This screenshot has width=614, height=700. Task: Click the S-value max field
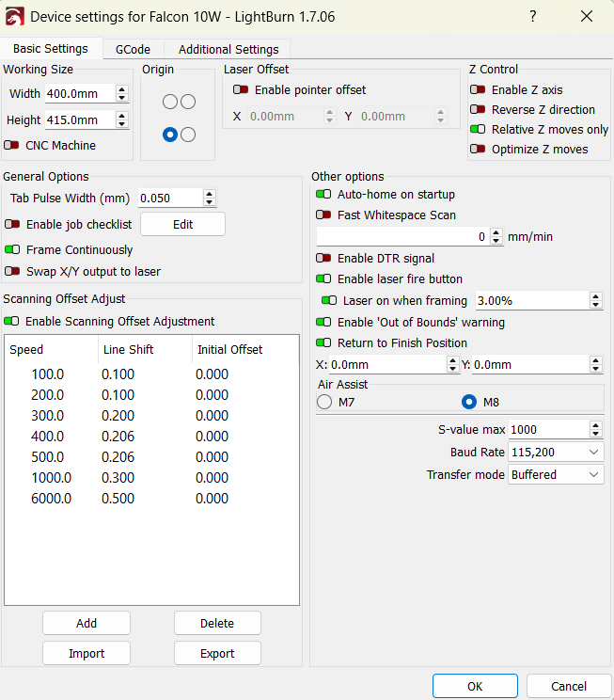coord(549,429)
